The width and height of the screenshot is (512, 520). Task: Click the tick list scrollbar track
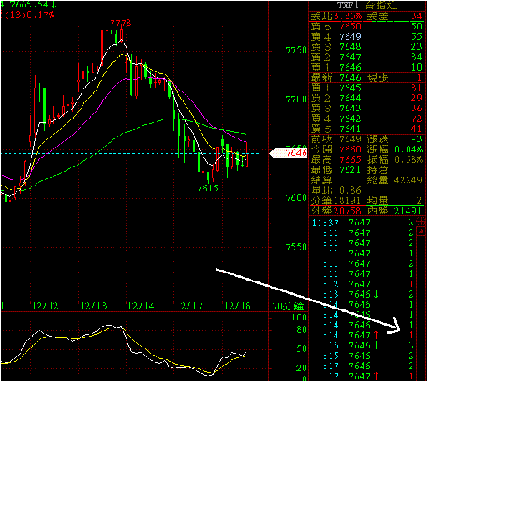tap(421, 307)
